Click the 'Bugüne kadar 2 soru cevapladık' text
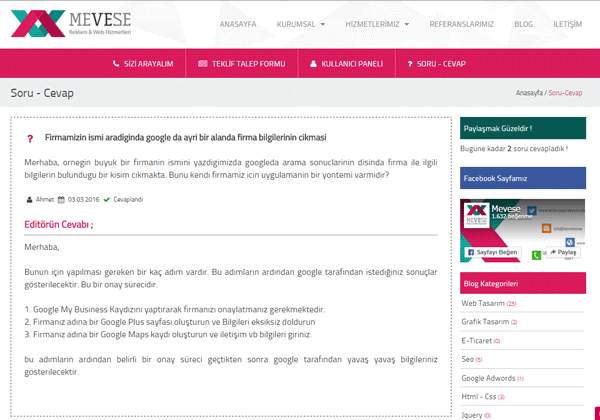Image resolution: width=600 pixels, height=420 pixels. point(514,149)
